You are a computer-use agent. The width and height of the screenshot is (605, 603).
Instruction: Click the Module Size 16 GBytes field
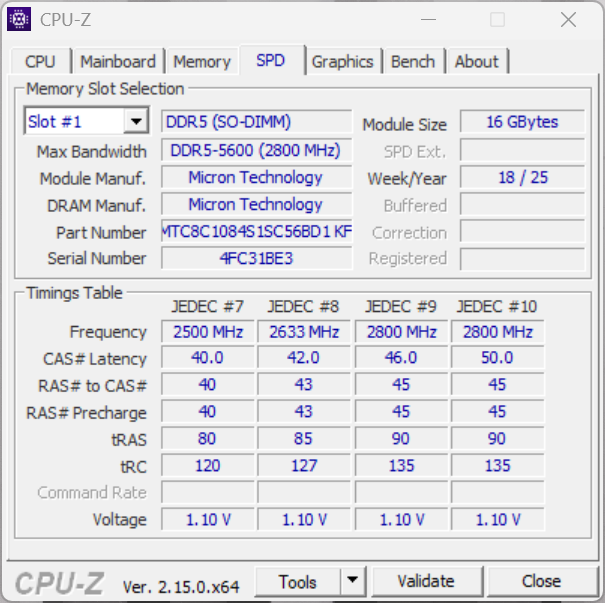[522, 122]
